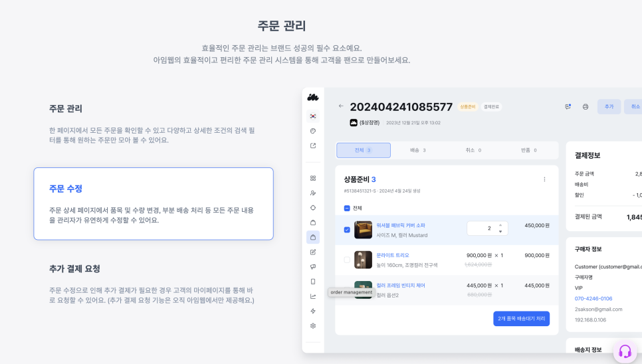Click the date 2023년 12월 21일 오후 13:02
The width and height of the screenshot is (642, 364).
(x=413, y=123)
